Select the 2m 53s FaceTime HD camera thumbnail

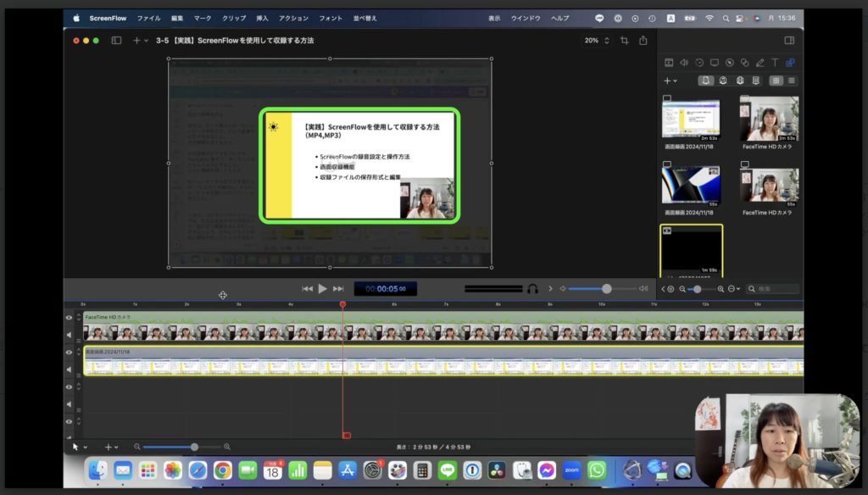[x=769, y=118]
